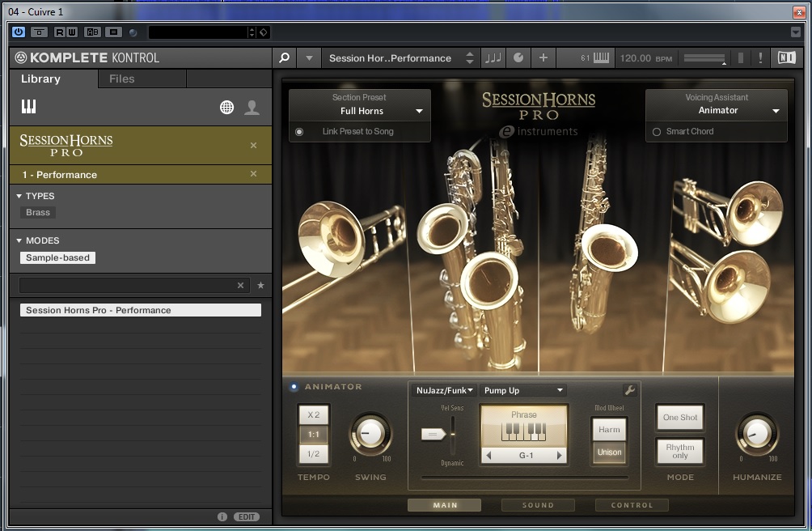Click the info icon next to EDIT
This screenshot has width=812, height=531.
(x=222, y=516)
